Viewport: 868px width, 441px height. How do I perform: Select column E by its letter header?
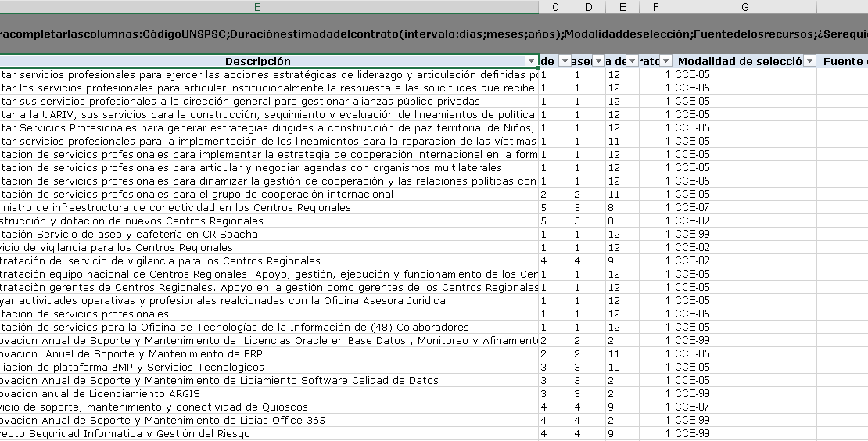622,6
